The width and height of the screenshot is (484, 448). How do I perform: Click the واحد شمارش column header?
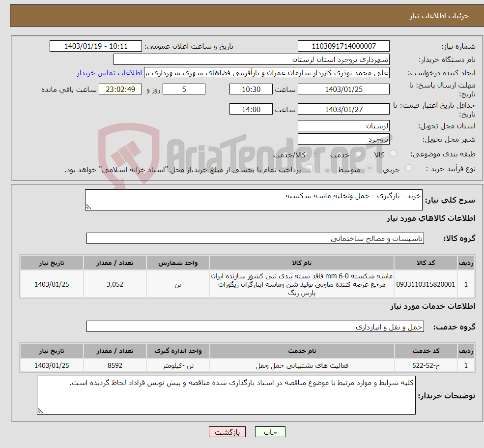(178, 263)
